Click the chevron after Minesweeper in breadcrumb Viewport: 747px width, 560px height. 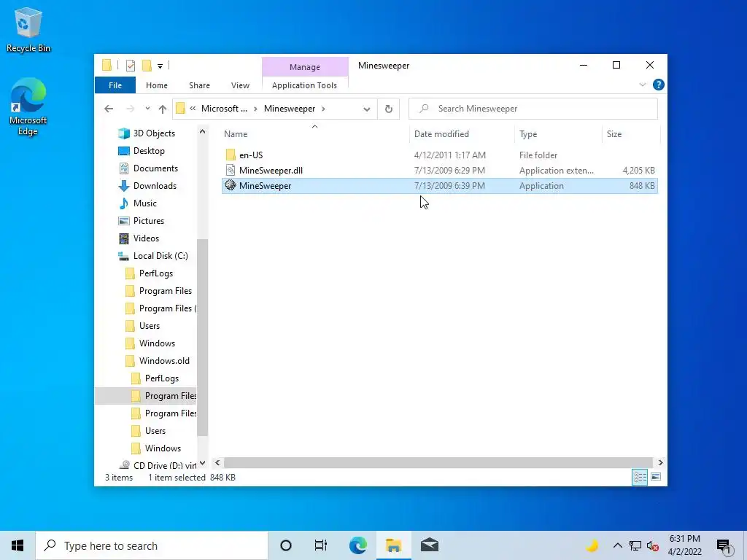323,109
